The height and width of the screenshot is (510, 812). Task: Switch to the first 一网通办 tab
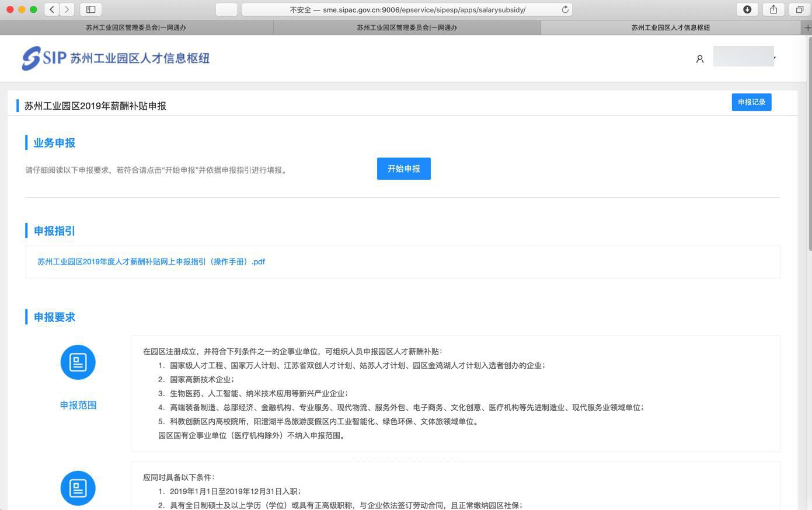136,27
